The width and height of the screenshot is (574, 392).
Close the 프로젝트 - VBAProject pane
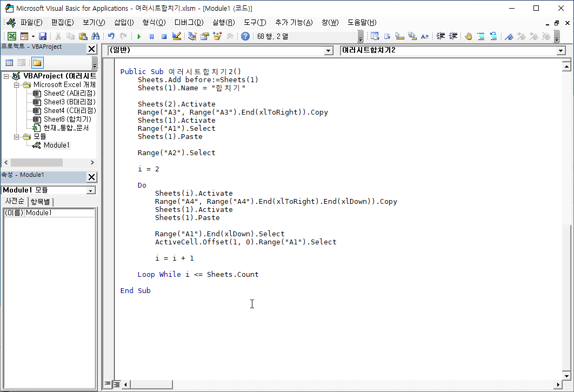pos(91,49)
